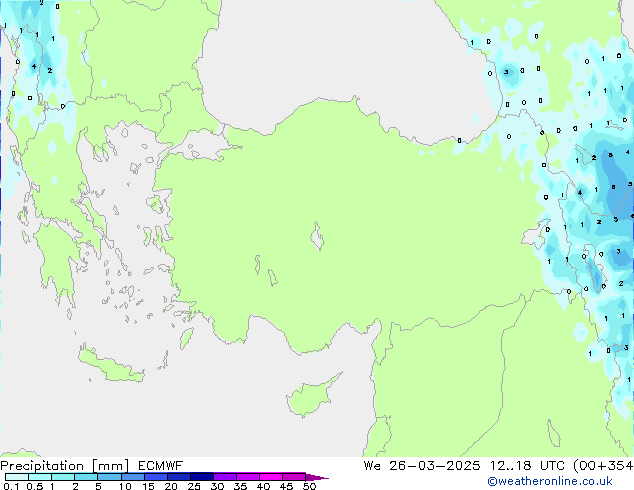
Task: Click the 0.5–1 mm legend swatch
Action: click(x=40, y=477)
